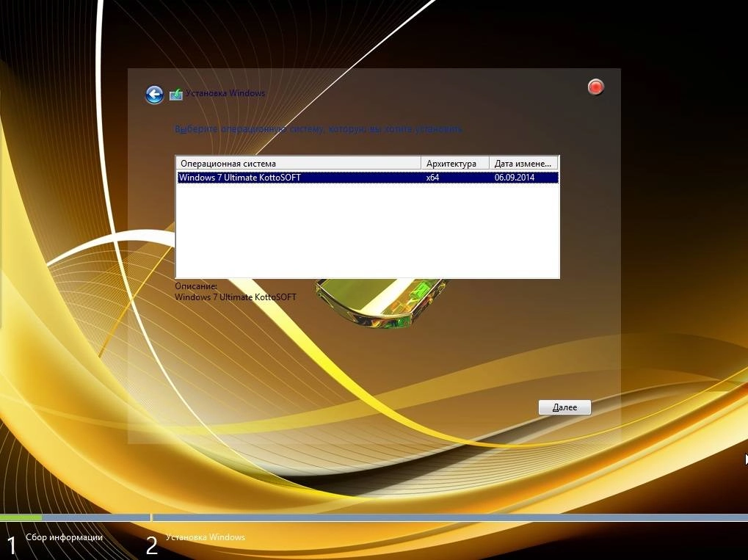Close the setup window with the red button

(595, 87)
